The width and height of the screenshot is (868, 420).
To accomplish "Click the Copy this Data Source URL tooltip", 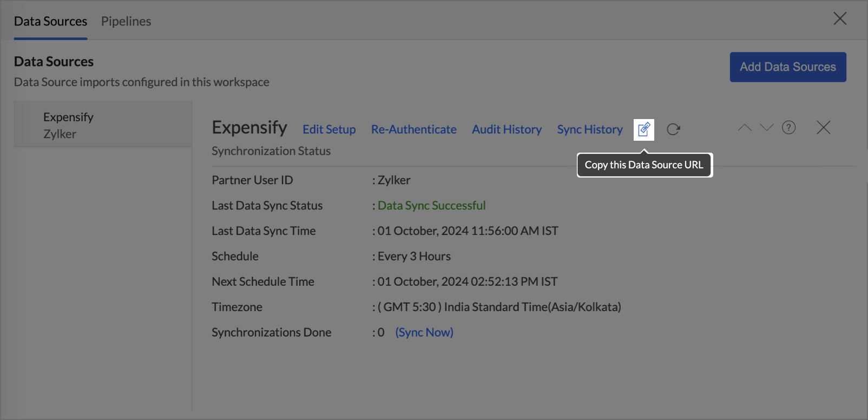I will (x=644, y=165).
